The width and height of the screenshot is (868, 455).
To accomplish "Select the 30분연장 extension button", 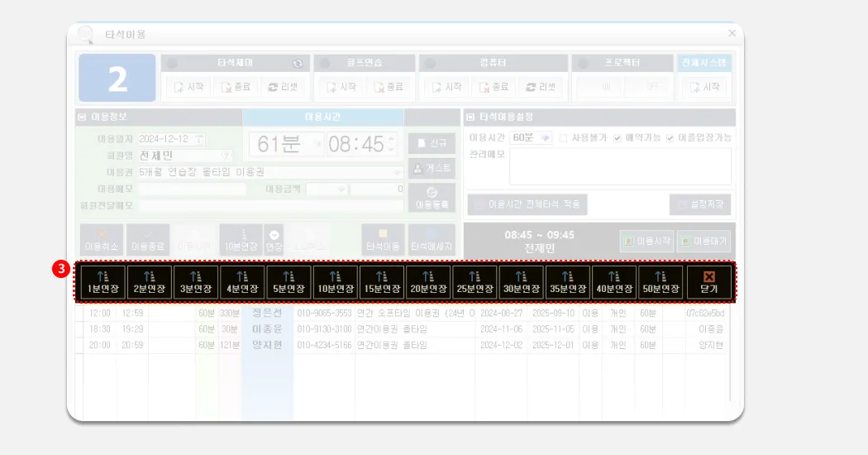I will 522,282.
